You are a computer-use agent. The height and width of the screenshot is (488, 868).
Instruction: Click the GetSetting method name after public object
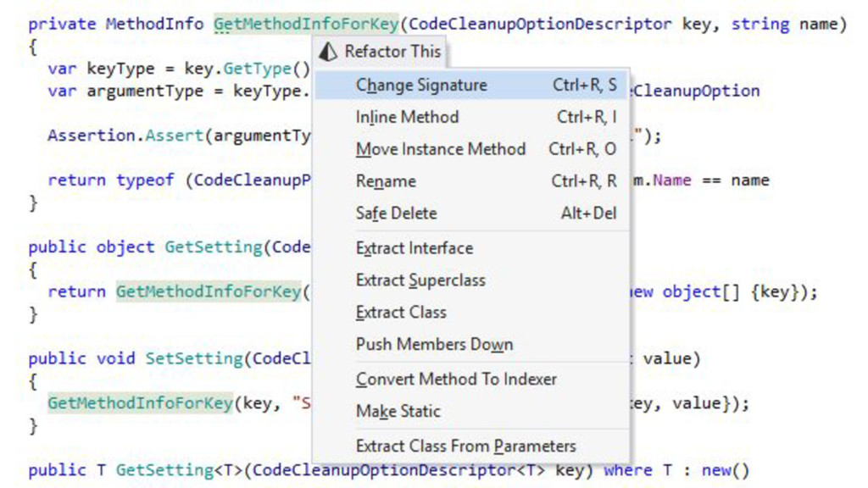213,247
